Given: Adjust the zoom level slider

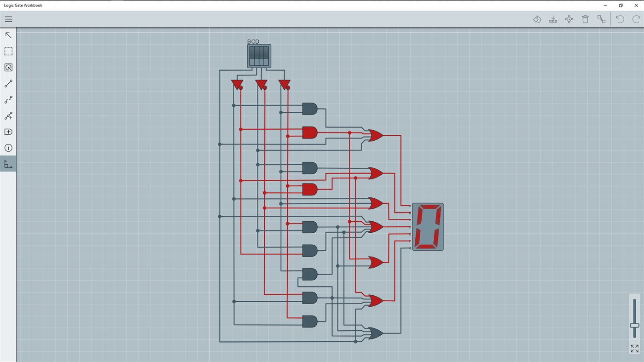Looking at the screenshot, I should point(634,325).
